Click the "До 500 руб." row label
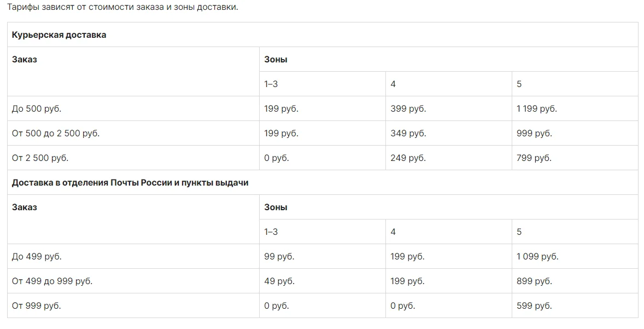Screen dimensions: 644x329 pos(37,109)
